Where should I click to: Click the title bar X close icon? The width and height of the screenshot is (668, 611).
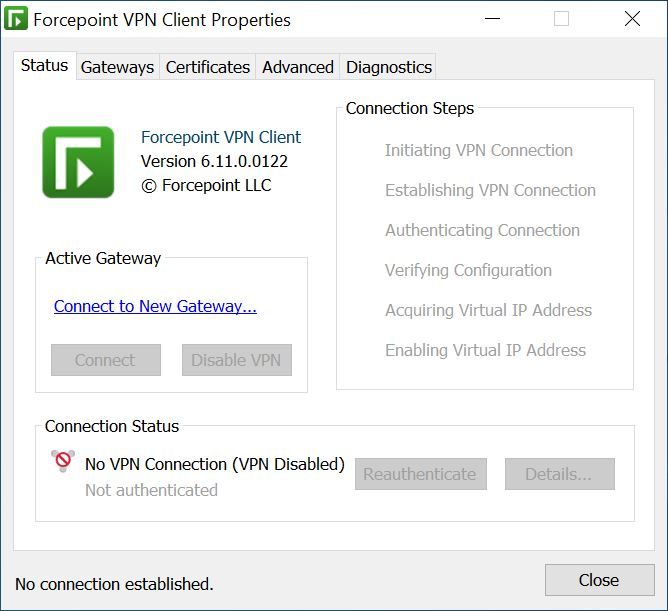pyautogui.click(x=632, y=19)
